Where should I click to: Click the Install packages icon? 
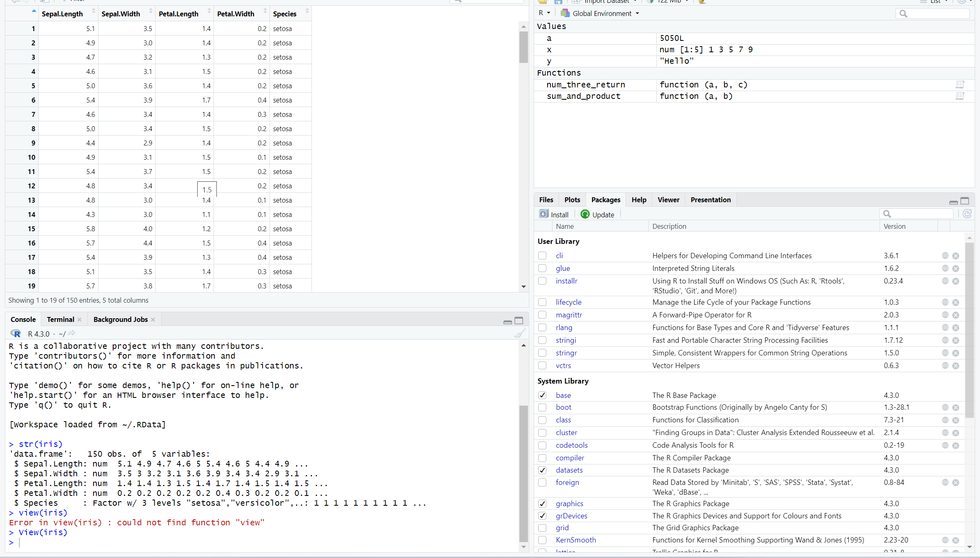point(543,214)
